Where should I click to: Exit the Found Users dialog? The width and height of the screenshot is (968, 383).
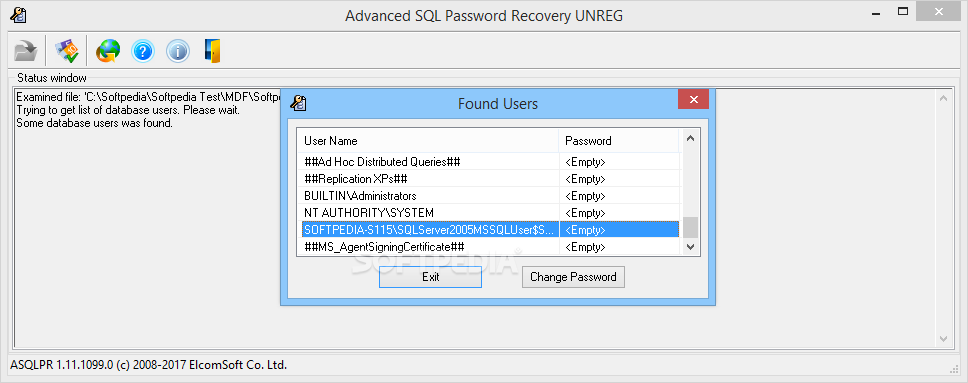[x=430, y=277]
